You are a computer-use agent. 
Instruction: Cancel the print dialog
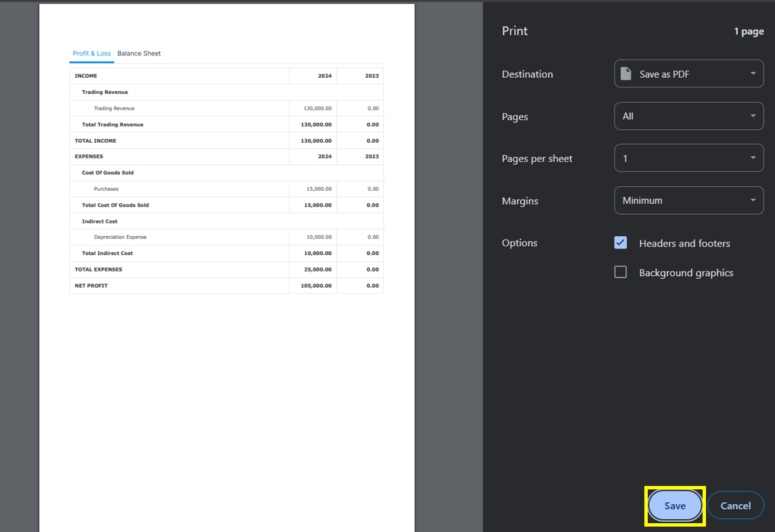tap(736, 506)
